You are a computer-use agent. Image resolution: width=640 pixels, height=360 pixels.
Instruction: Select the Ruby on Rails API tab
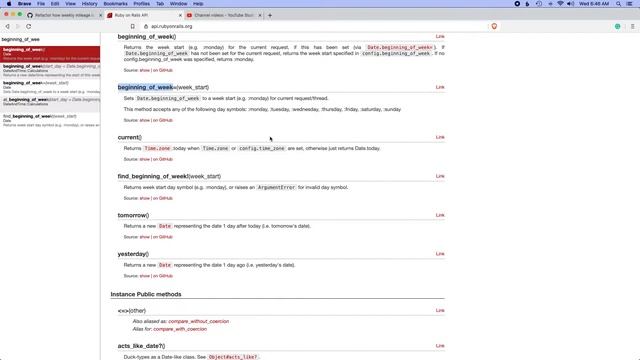tap(144, 15)
